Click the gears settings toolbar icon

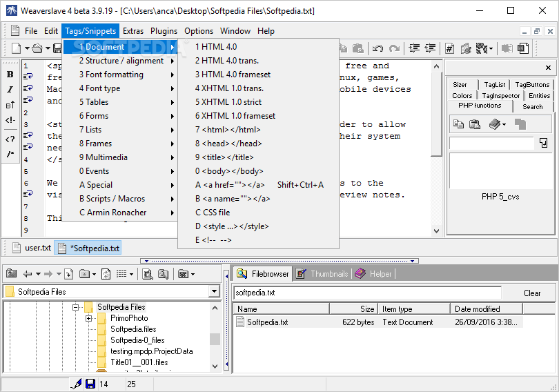pos(481,48)
